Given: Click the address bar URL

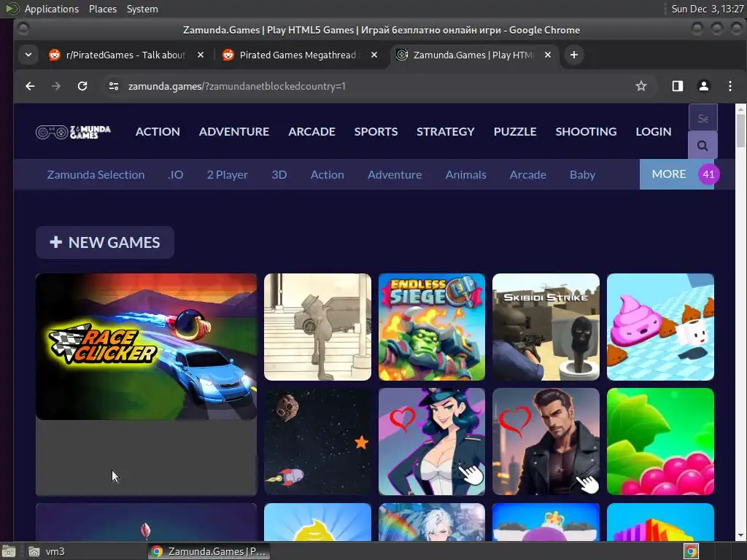Looking at the screenshot, I should pyautogui.click(x=237, y=86).
